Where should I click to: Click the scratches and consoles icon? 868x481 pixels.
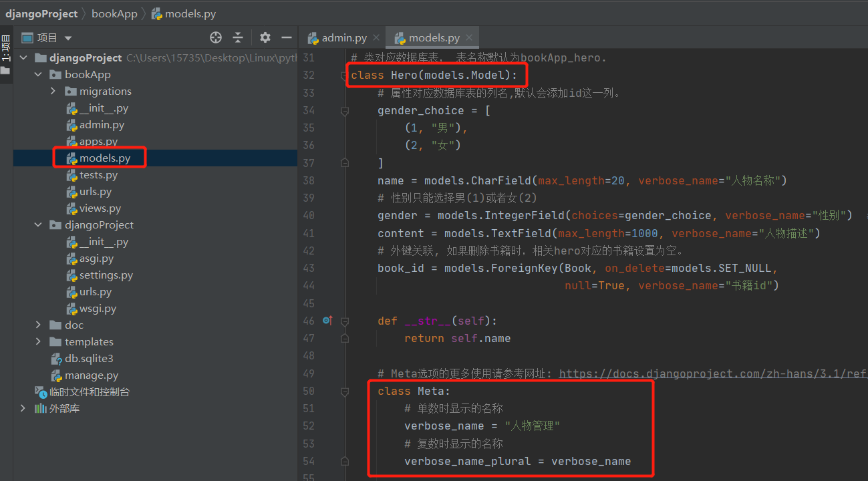(x=41, y=392)
